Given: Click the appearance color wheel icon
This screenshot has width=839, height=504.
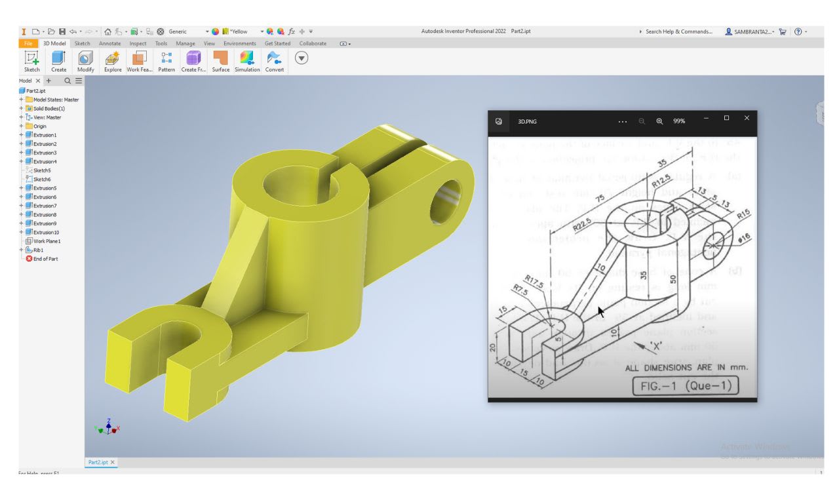Looking at the screenshot, I should coord(215,31).
